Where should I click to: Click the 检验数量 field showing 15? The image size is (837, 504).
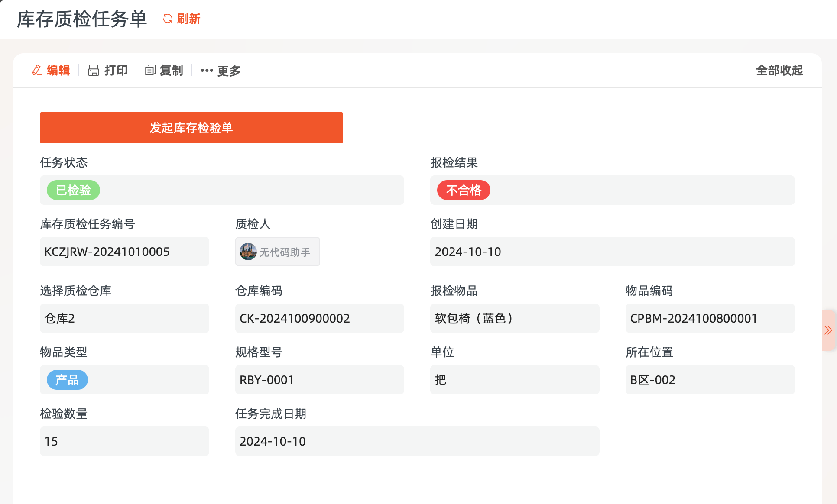pos(124,441)
